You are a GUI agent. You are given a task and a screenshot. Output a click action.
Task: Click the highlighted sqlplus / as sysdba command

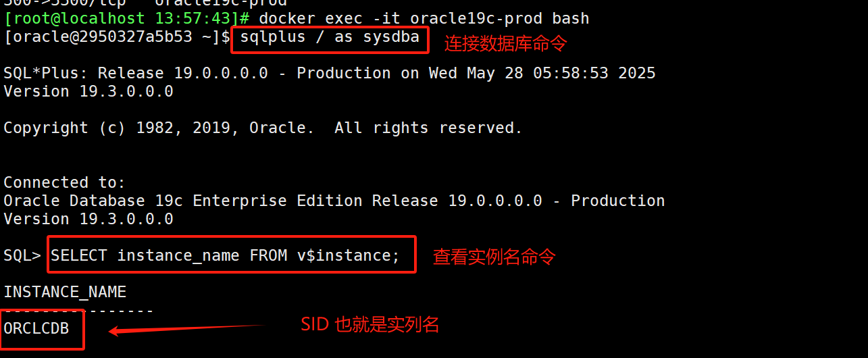click(330, 38)
